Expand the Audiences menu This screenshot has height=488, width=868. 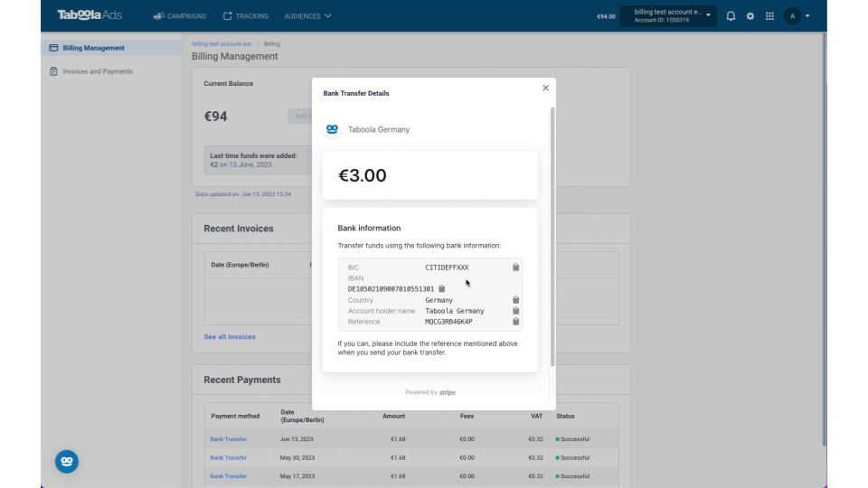[x=307, y=16]
